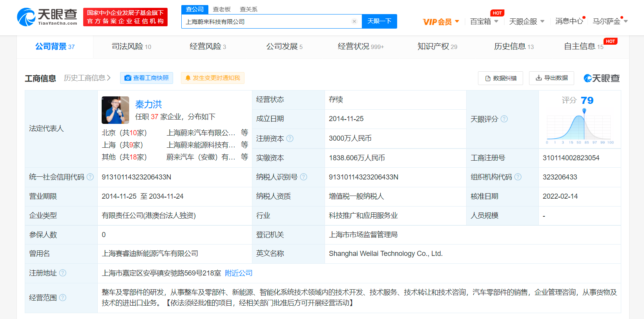Click help icon beside 注册地址
This screenshot has width=644, height=319.
[x=63, y=273]
